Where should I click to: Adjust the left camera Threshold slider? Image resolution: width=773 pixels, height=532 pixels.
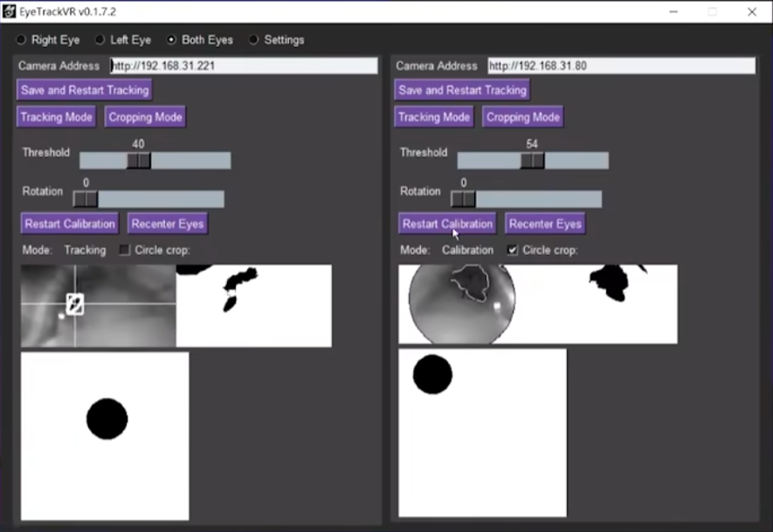141,160
